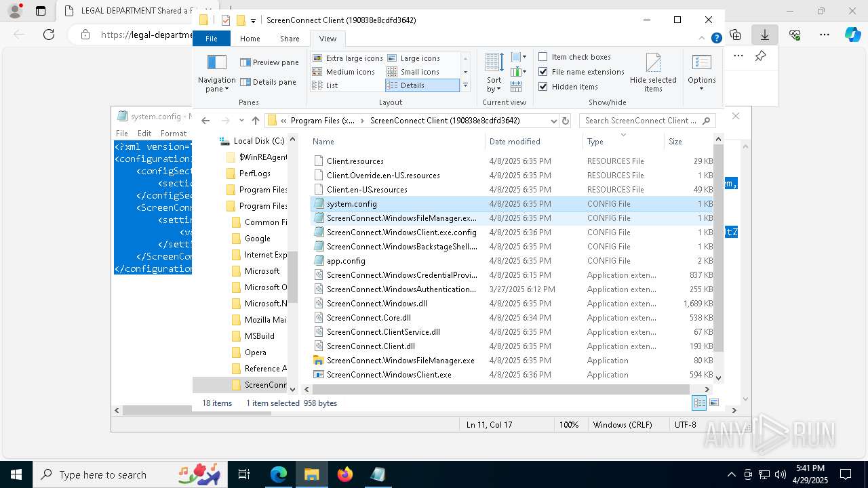The height and width of the screenshot is (488, 868).
Task: Select ScreenConnect.WindowsClient.exe application
Action: 512,375
